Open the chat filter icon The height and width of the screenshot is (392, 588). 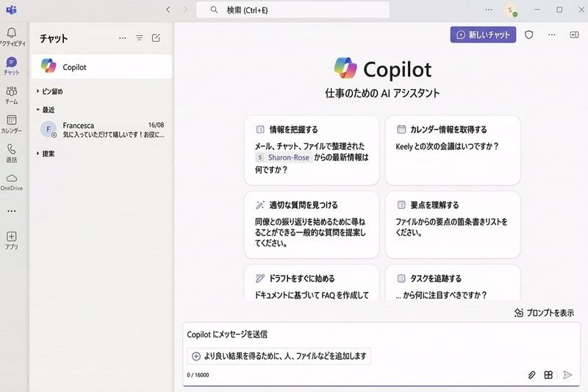(x=139, y=38)
